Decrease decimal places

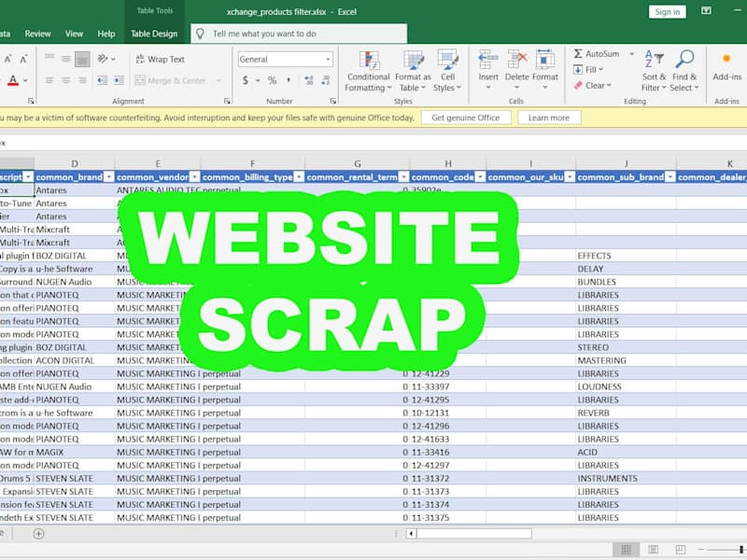[x=325, y=80]
